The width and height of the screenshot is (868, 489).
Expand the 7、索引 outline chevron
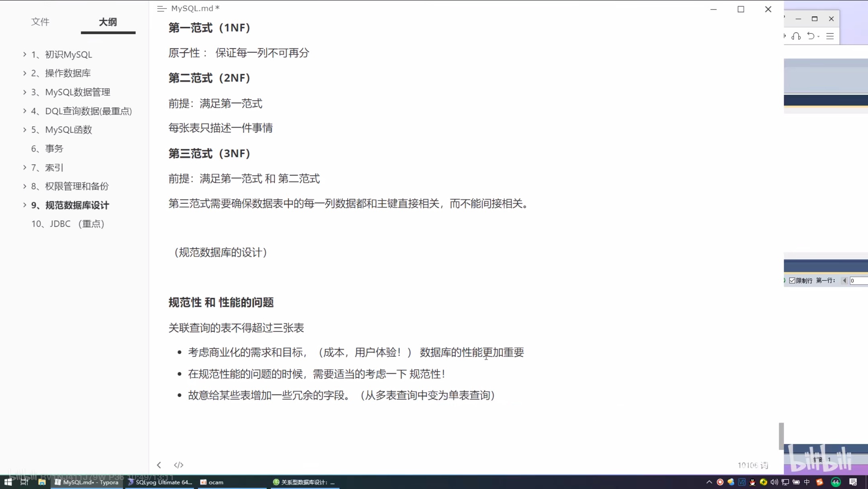coord(25,167)
